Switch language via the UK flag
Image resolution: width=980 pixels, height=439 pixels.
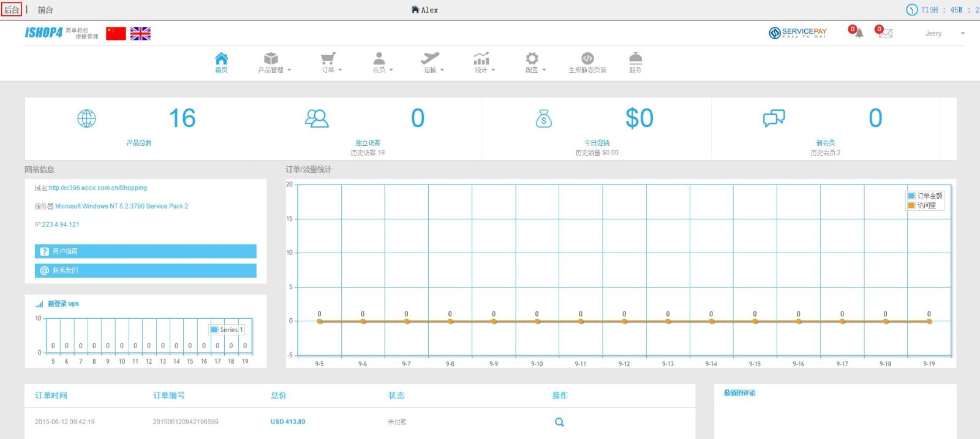(140, 34)
